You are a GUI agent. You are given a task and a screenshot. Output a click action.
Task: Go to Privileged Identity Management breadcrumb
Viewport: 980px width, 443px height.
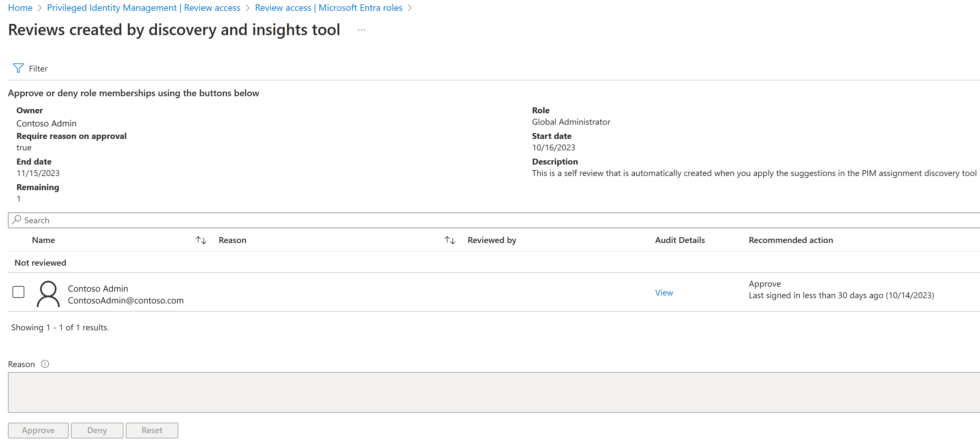coord(144,8)
